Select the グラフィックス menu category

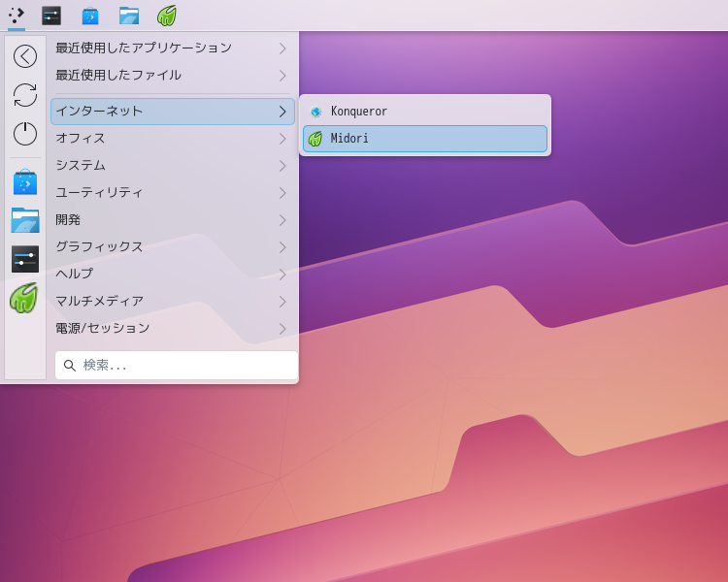pos(172,247)
